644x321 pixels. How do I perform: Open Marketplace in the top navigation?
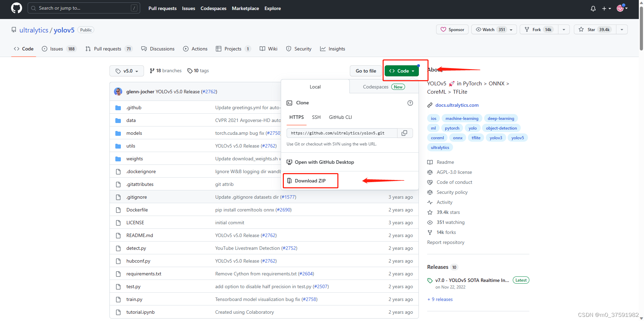tap(245, 8)
